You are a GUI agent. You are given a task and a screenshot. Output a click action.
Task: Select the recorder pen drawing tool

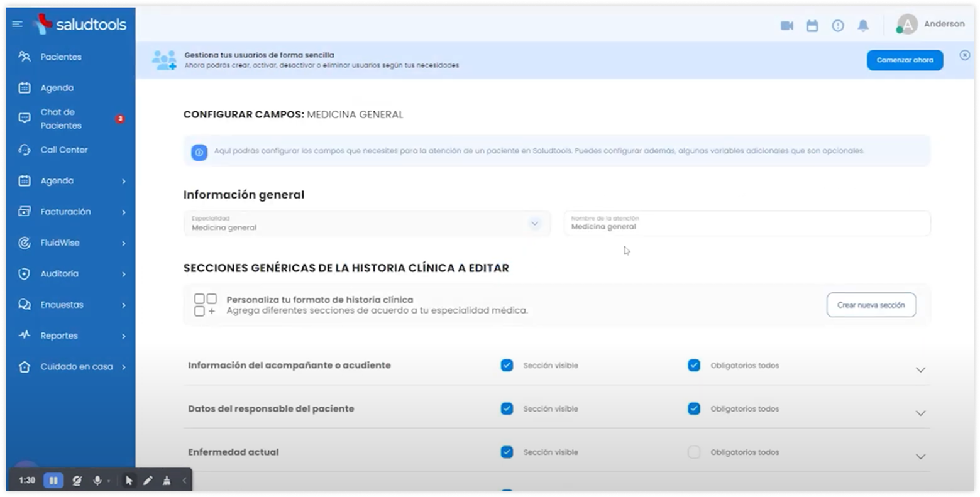coord(148,481)
